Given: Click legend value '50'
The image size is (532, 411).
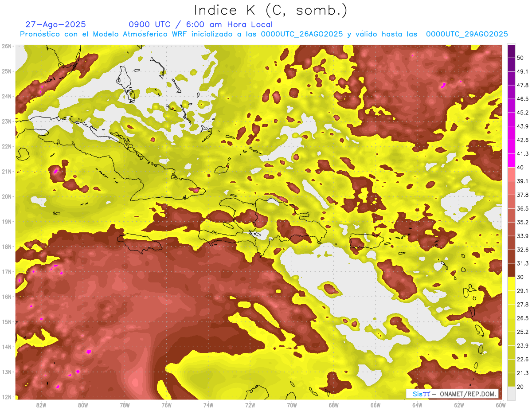Looking at the screenshot, I should point(520,58).
